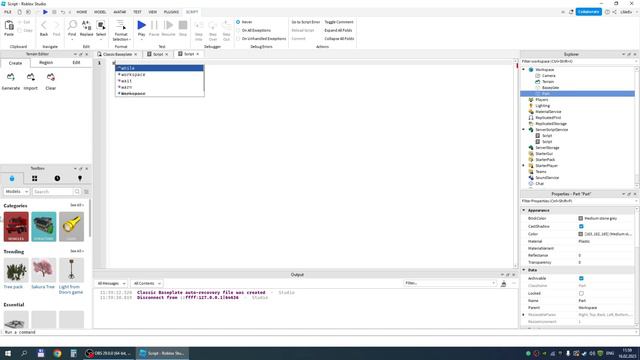Open the FILE menu

(8, 12)
